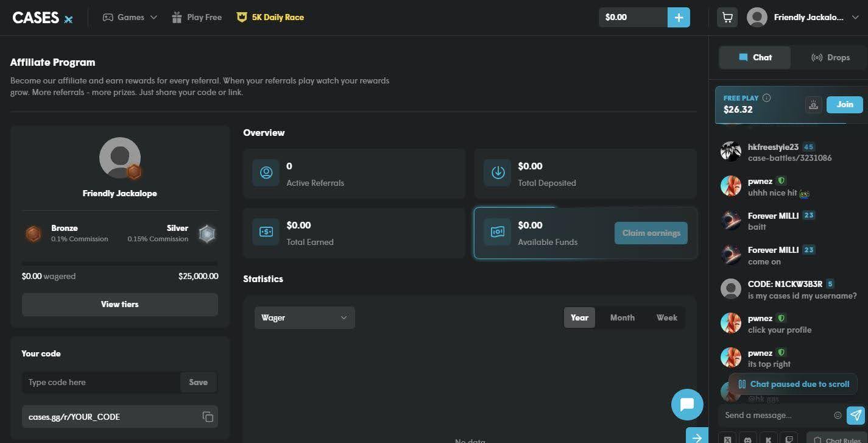Viewport: 868px width, 443px height.
Task: Click the free play info icon
Action: [x=766, y=97]
